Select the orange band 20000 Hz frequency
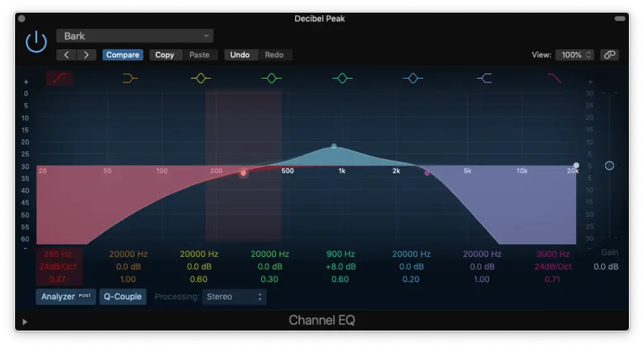 128,254
